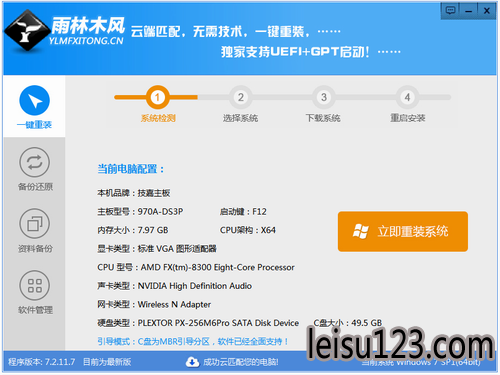Open the 软件管理 software management icon
The image size is (500, 375).
35,285
